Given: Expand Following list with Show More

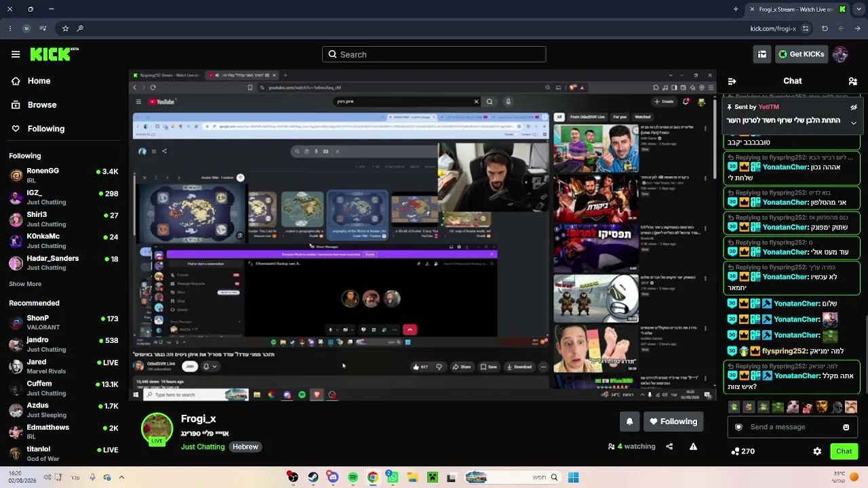Looking at the screenshot, I should [25, 284].
